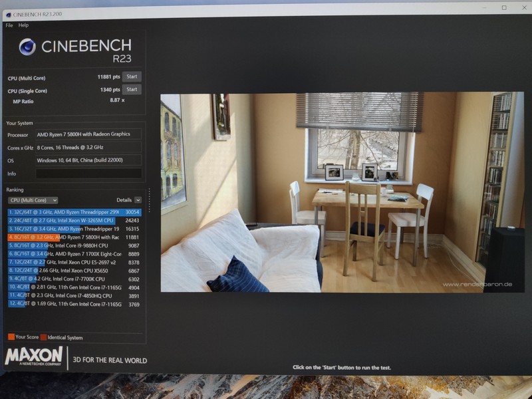Select ranking row 5 Intel Core i9-9880H
Viewport: 532px width, 399px height.
coord(74,245)
